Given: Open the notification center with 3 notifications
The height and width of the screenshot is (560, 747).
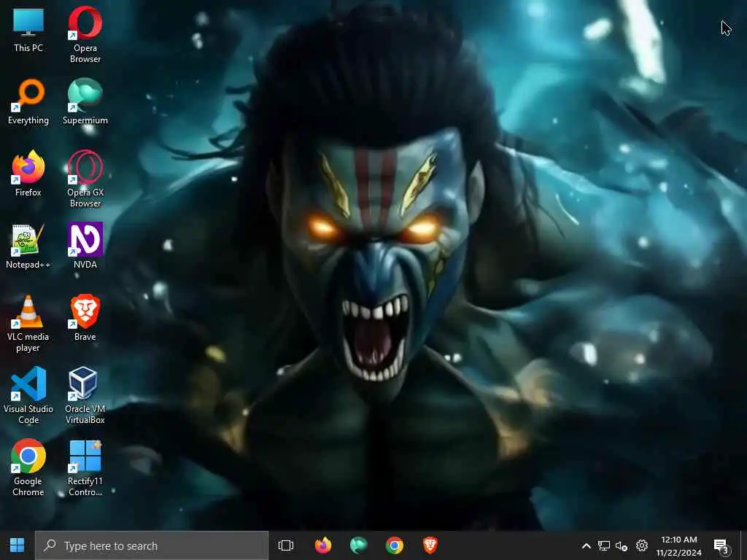Looking at the screenshot, I should 721,545.
